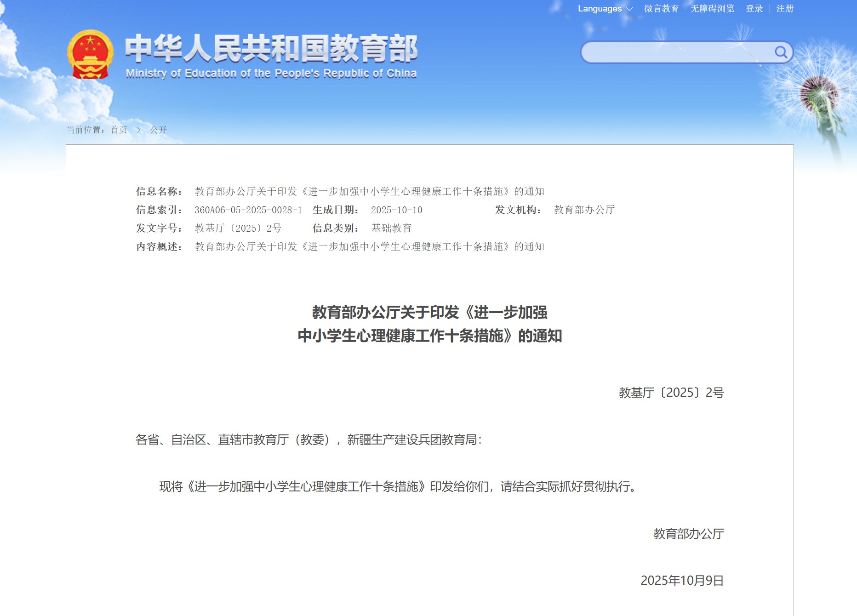857x616 pixels.
Task: Open the 微言教育 link
Action: click(x=661, y=9)
